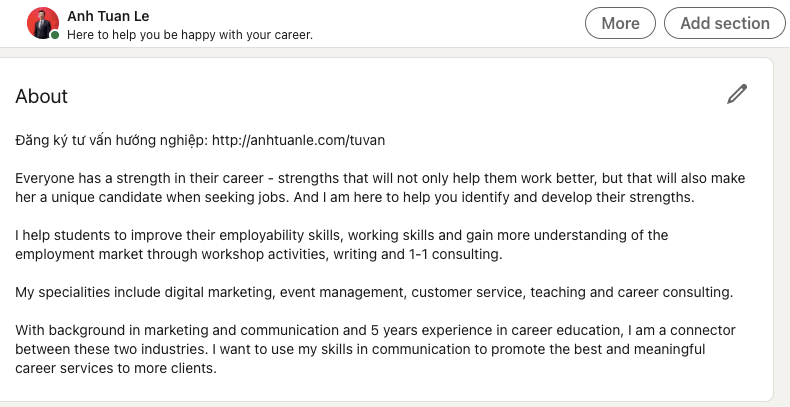The width and height of the screenshot is (790, 407).
Task: Open the anhtuanle.com/tuvan link
Action: click(x=298, y=140)
